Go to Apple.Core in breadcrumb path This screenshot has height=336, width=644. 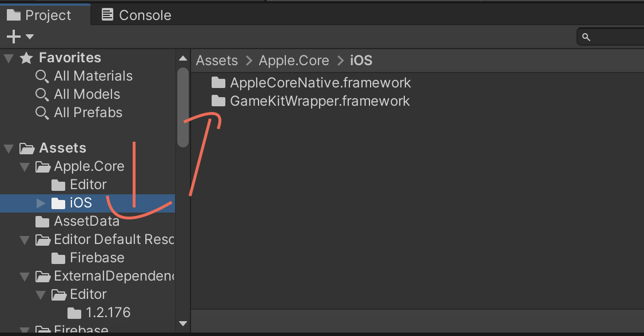click(293, 61)
